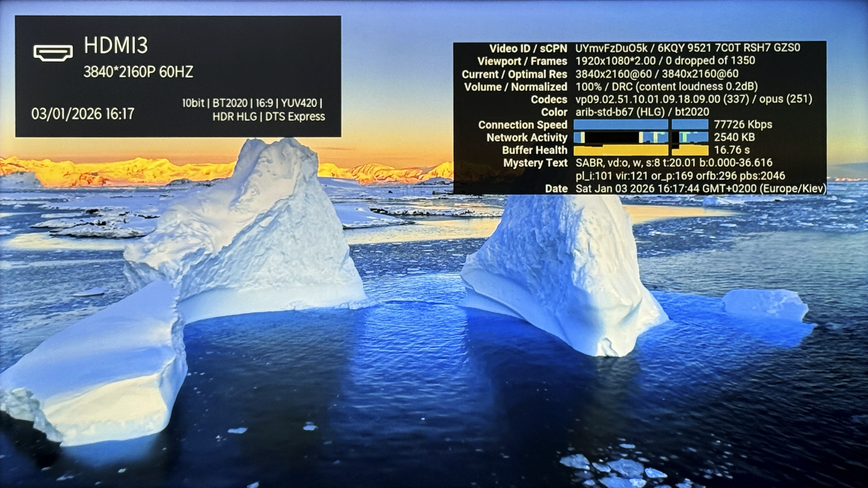Click the 77726 Kbps speed value
Image resolution: width=868 pixels, height=488 pixels.
(x=743, y=124)
